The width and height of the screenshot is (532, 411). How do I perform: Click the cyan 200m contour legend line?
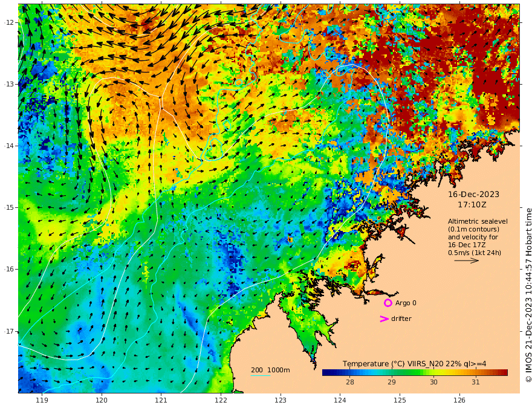click(x=260, y=375)
